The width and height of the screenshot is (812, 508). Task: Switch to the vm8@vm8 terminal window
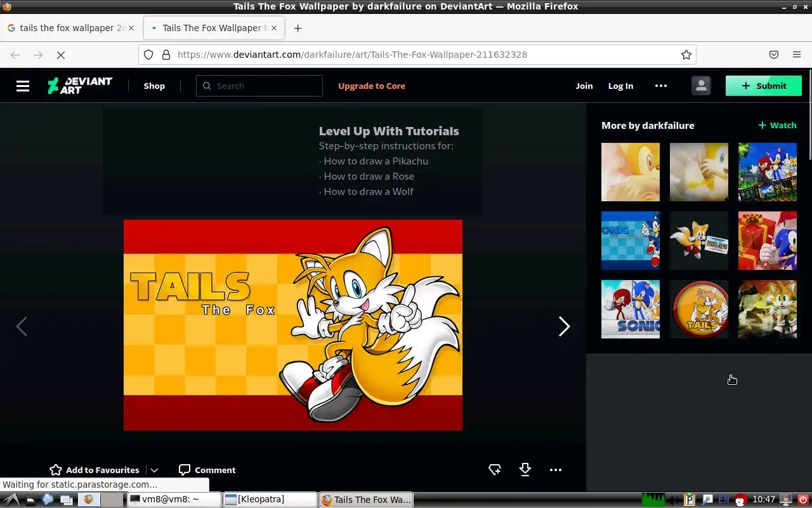click(x=174, y=500)
